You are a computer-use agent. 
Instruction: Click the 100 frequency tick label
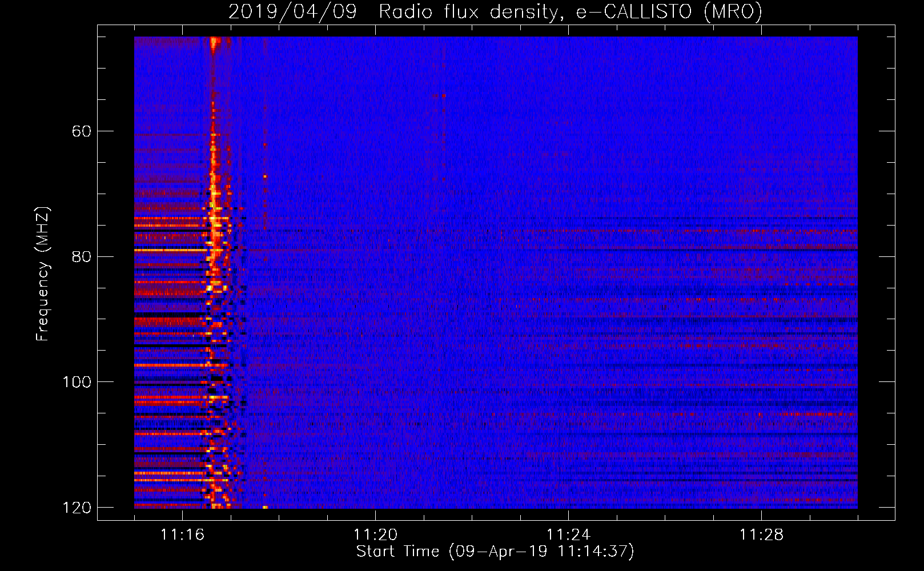77,381
